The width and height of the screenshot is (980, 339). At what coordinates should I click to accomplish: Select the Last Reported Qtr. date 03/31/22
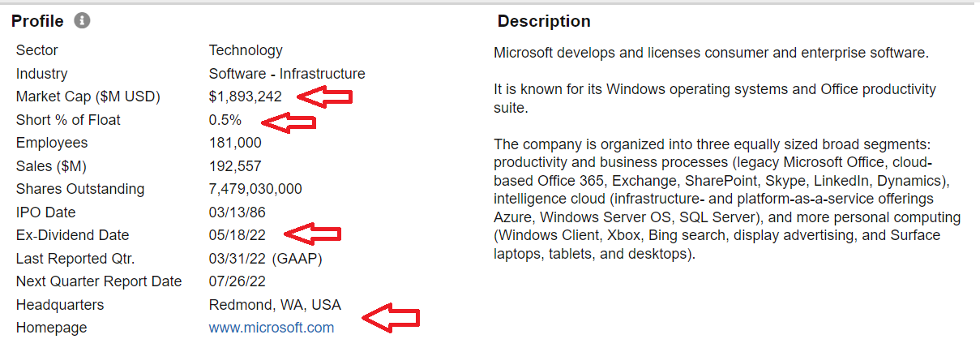237,259
